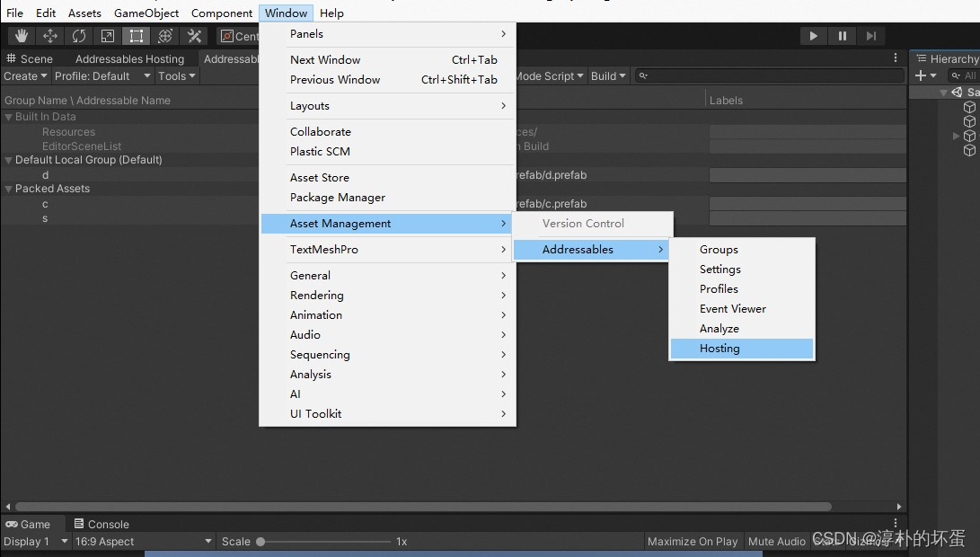Viewport: 980px width, 557px height.
Task: Switch to the Scene tab
Action: point(30,58)
